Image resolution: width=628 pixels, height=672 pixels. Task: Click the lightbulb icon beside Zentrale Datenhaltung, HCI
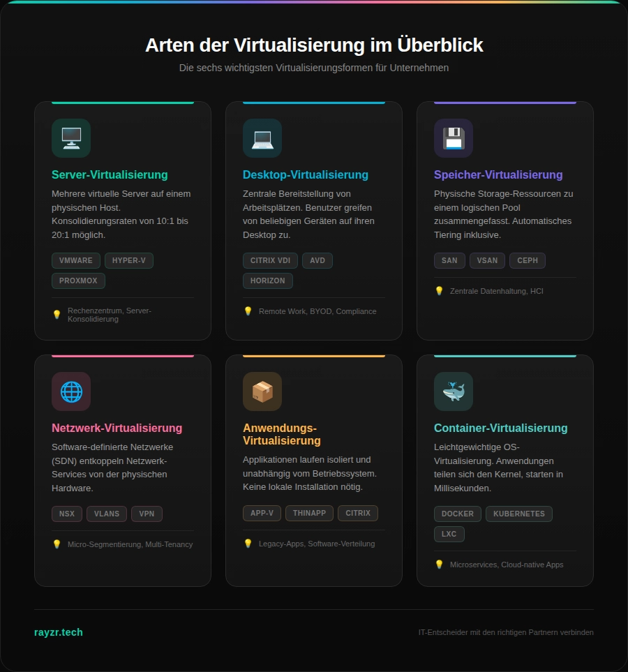click(x=439, y=291)
